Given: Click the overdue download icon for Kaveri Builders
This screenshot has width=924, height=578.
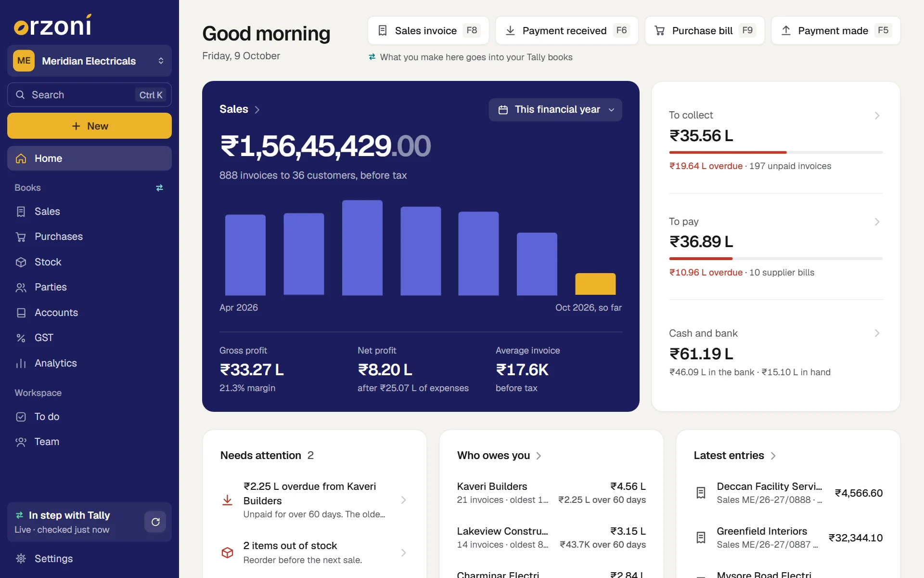Looking at the screenshot, I should 227,500.
